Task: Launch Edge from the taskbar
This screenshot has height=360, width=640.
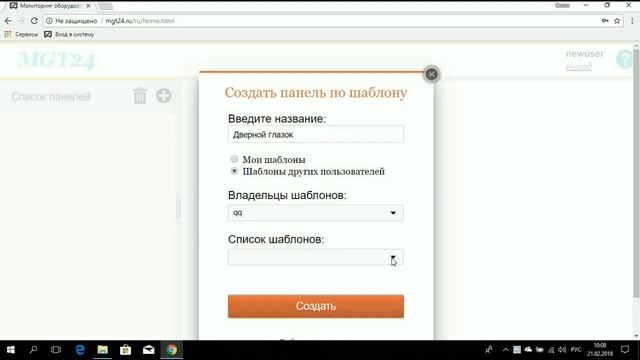Action: (80, 350)
